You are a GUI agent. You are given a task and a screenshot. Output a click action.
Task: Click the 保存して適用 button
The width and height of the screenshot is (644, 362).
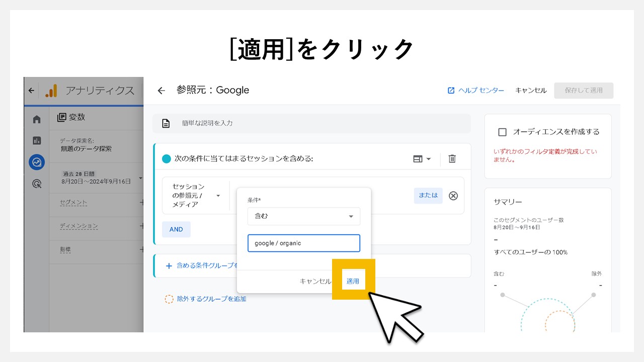coord(584,90)
